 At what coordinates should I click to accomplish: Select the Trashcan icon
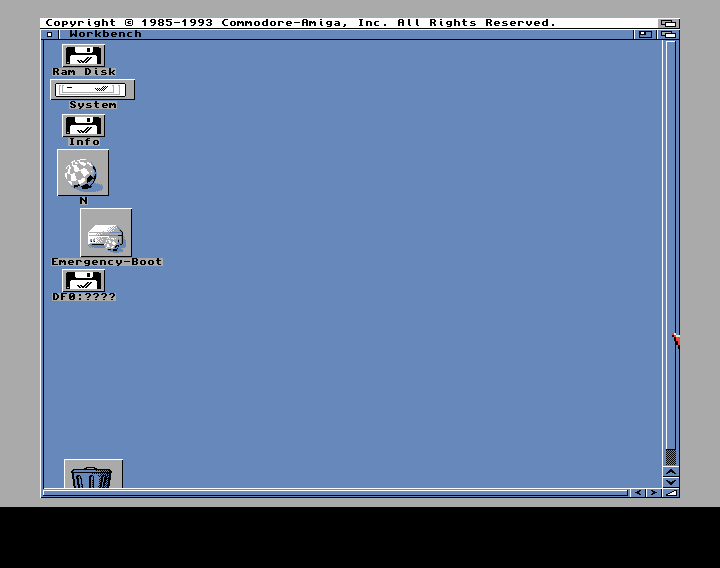click(93, 475)
